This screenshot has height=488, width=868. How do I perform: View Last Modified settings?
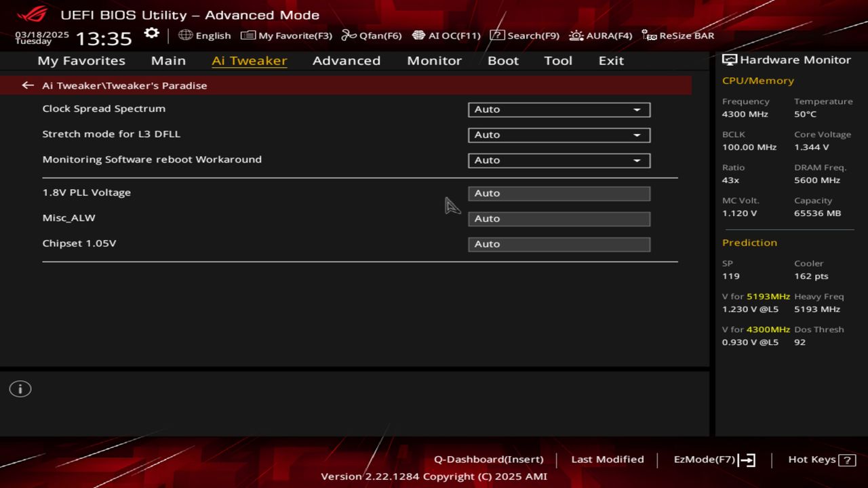[608, 460]
